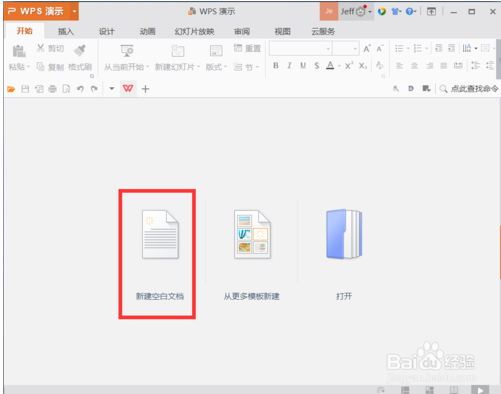Click the save disk icon in quick toolbar

(x=25, y=89)
